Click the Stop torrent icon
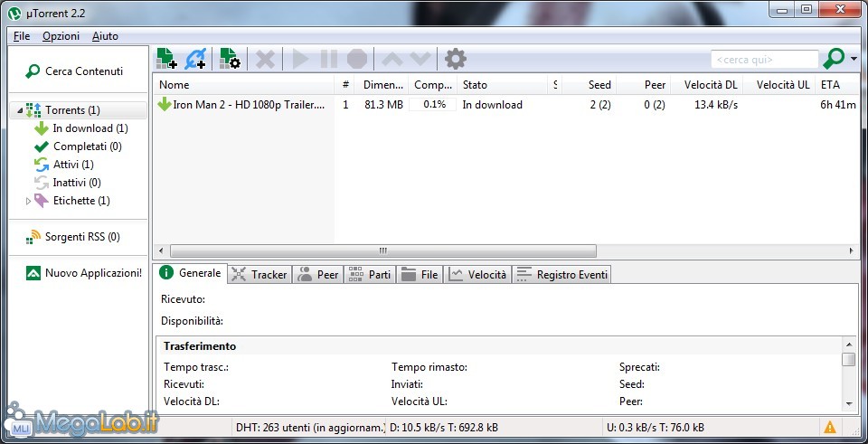 (357, 58)
